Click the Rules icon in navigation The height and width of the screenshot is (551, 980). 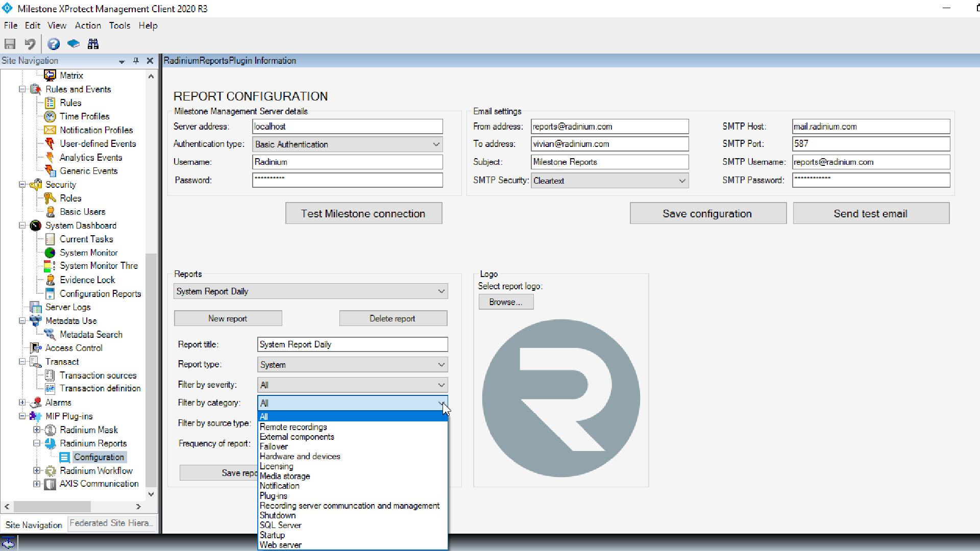50,103
